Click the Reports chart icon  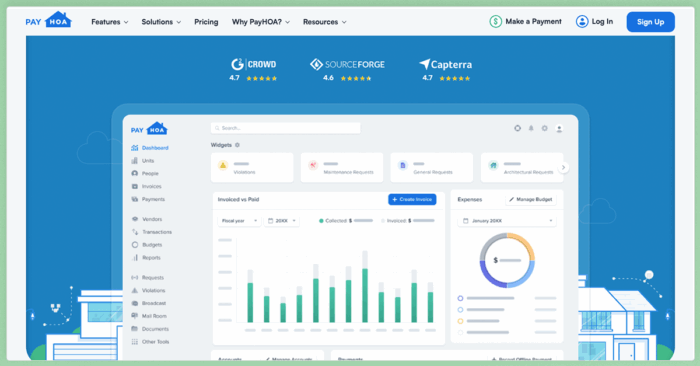pos(134,258)
